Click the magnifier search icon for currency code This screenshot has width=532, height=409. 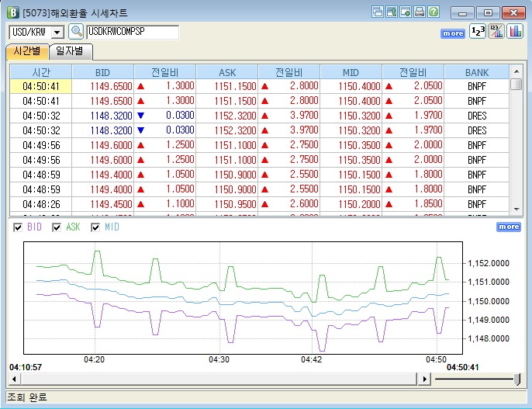tap(76, 32)
